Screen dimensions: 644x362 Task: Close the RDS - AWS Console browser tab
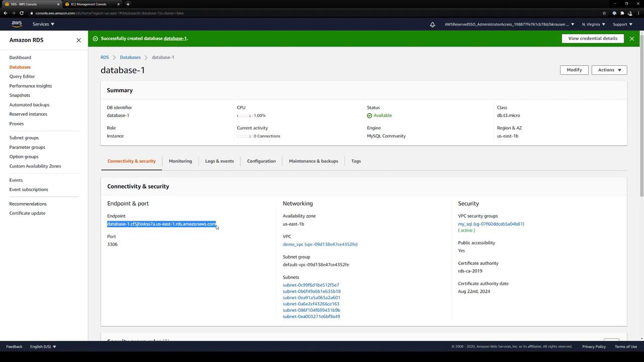[58, 4]
